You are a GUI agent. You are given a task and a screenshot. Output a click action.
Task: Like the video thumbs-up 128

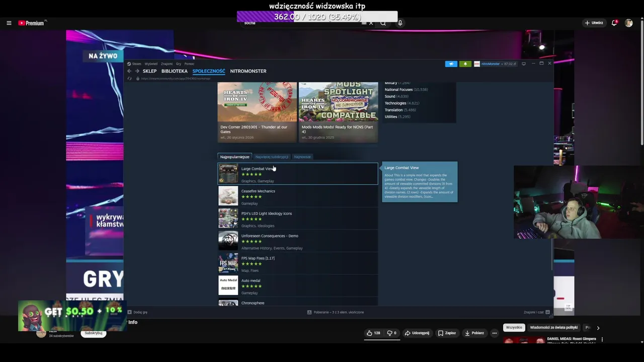point(373,333)
